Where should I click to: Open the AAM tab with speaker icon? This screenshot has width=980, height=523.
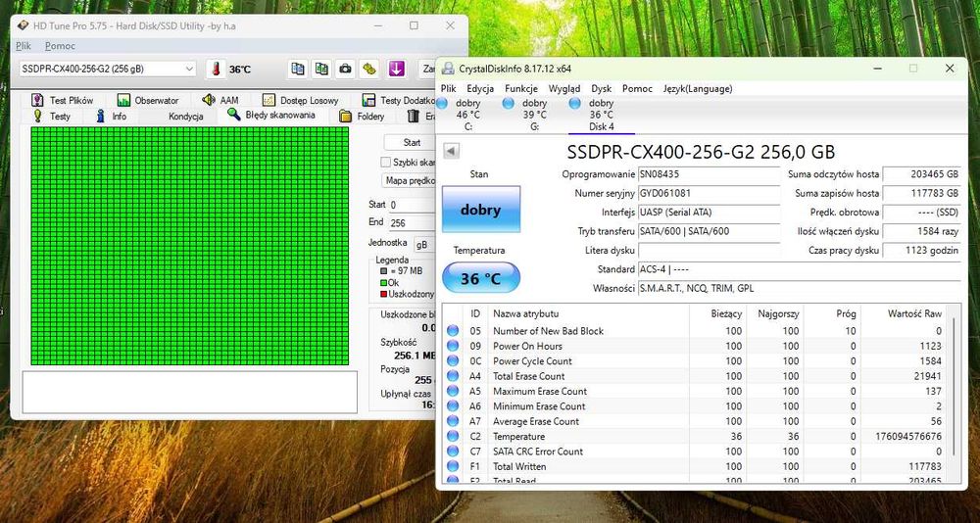tap(220, 100)
